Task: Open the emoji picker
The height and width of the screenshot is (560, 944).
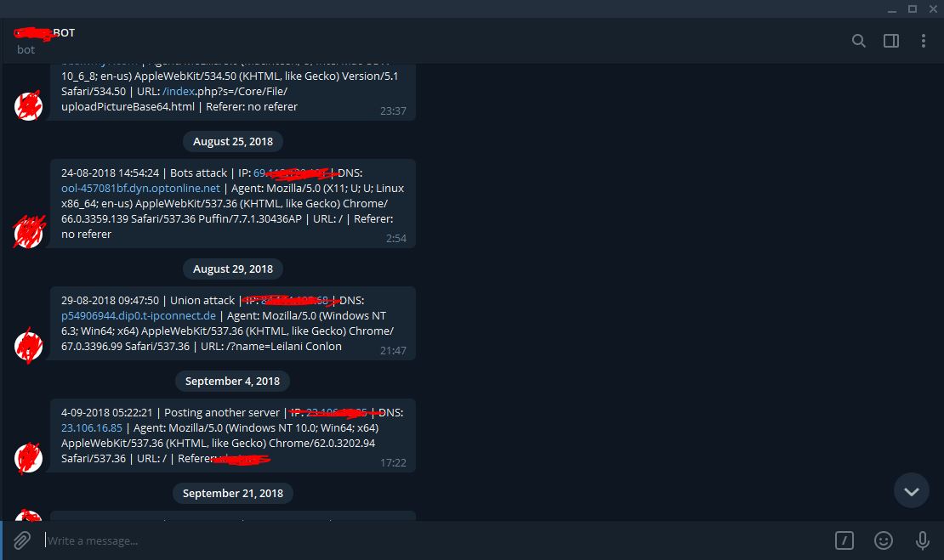Action: click(x=884, y=540)
